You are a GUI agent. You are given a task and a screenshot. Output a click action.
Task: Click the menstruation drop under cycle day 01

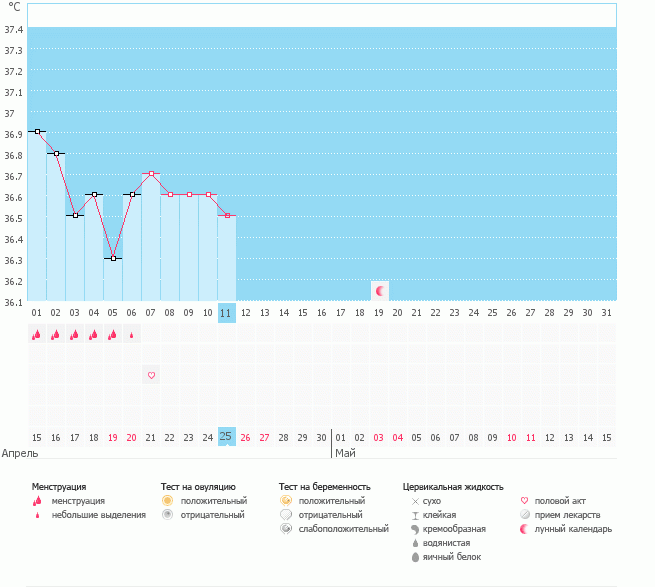(36, 335)
